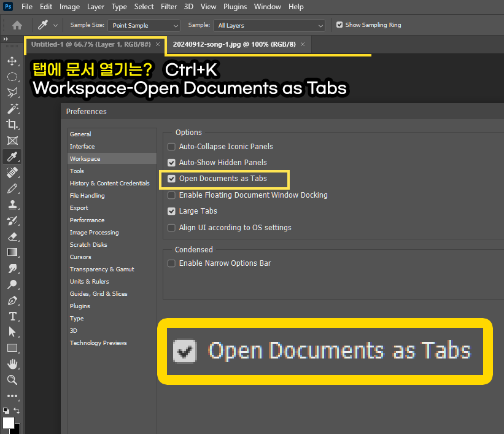Enable Align UI according to OS settings
The width and height of the screenshot is (504, 434).
(x=171, y=228)
